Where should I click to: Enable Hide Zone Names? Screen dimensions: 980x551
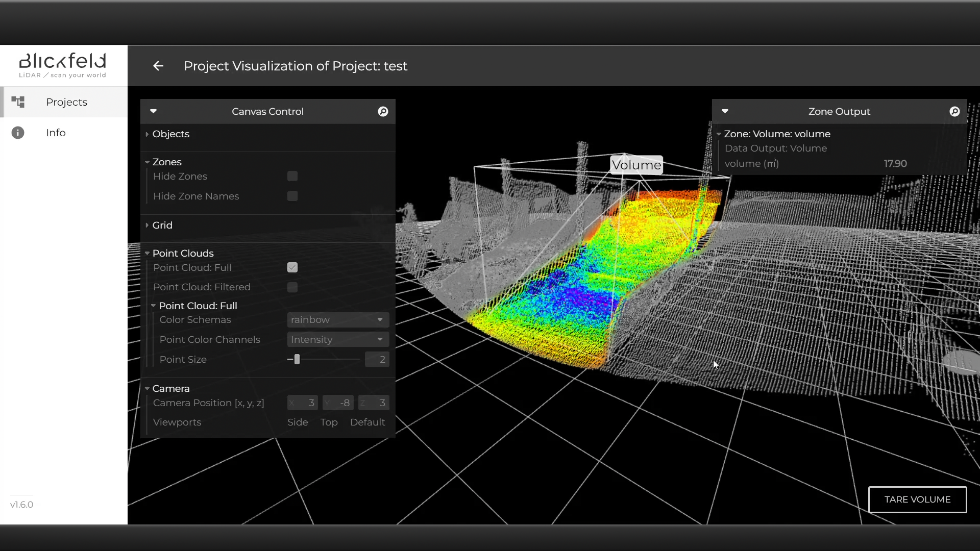[x=291, y=196]
